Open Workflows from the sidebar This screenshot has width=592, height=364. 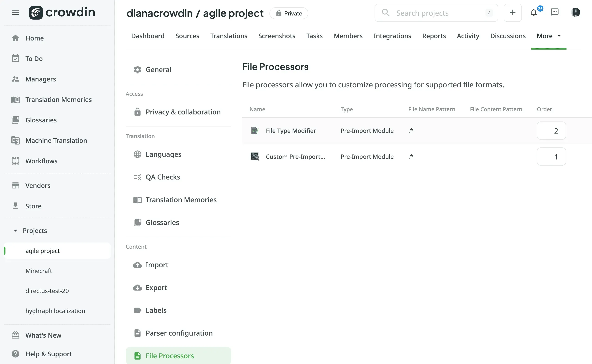(41, 161)
